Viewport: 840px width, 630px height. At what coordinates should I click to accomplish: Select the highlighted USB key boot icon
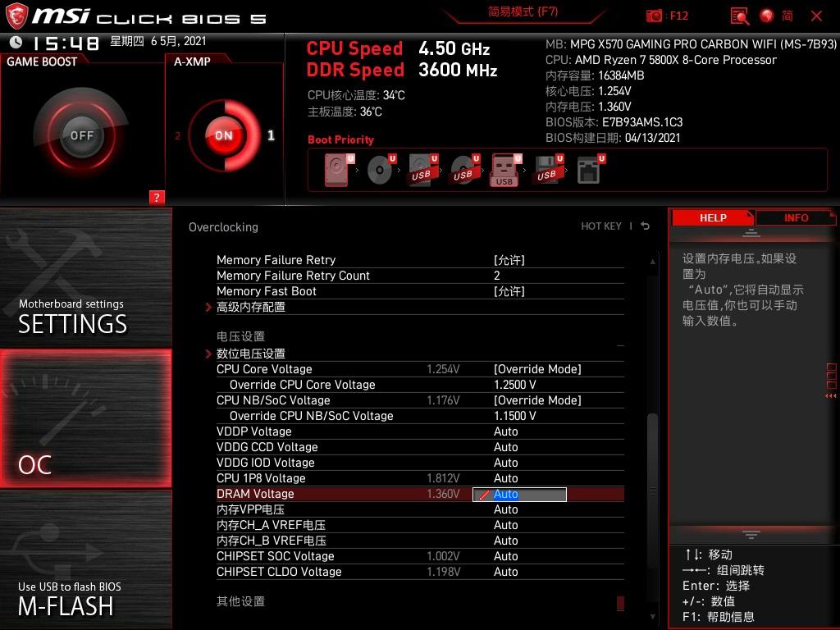coord(505,171)
